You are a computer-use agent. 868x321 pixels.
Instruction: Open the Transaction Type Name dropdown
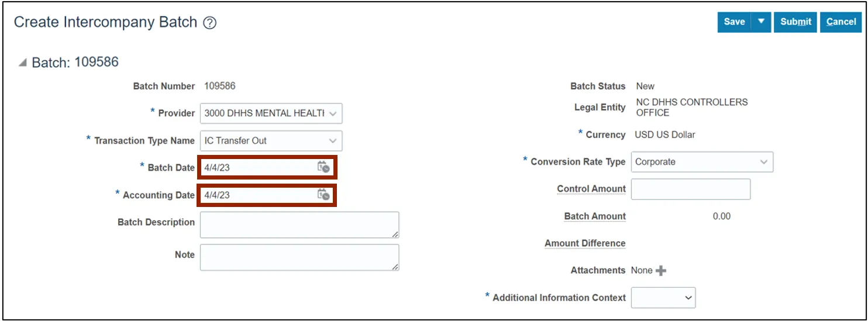tap(333, 141)
